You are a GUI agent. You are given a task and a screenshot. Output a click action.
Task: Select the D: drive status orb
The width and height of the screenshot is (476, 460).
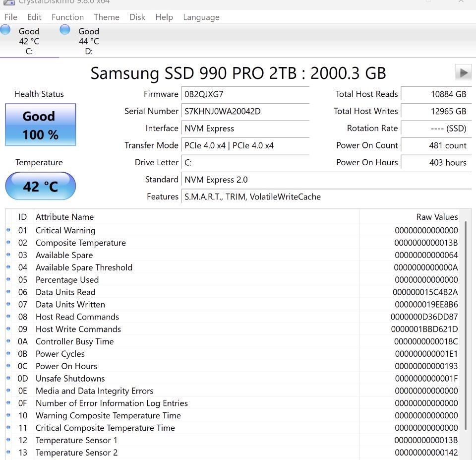[65, 30]
